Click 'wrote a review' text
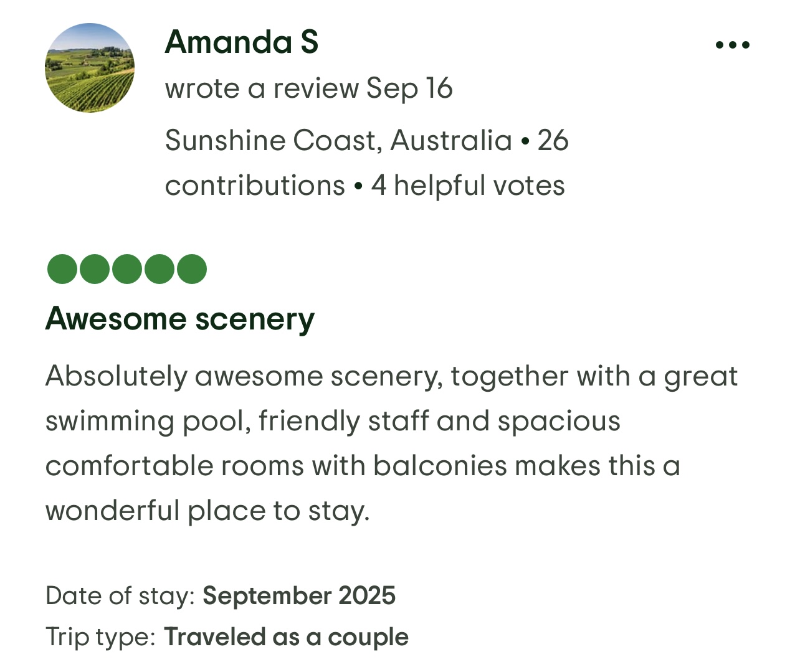This screenshot has height=672, width=800. tap(262, 88)
